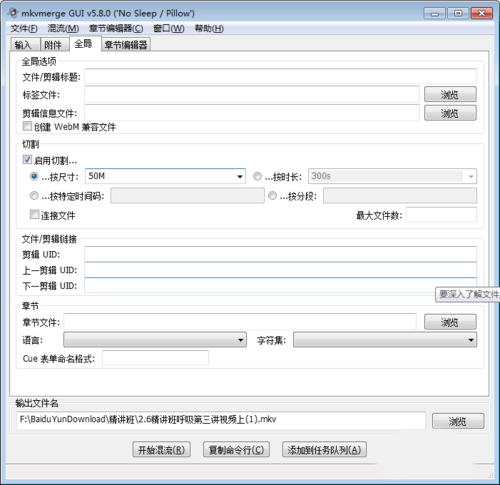Enable the 创建 WebM 兼容文件 checkbox
This screenshot has height=485, width=500.
[27, 126]
